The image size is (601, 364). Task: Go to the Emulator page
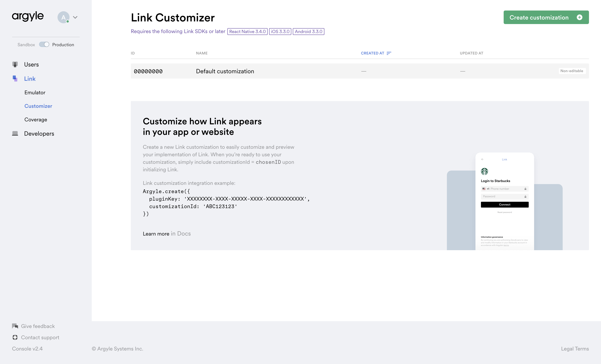35,92
